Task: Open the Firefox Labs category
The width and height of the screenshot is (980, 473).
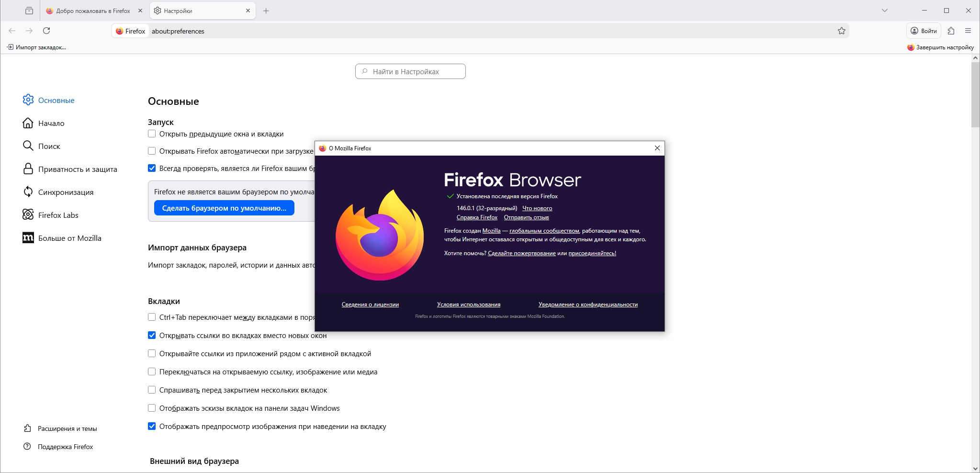Action: coord(50,215)
